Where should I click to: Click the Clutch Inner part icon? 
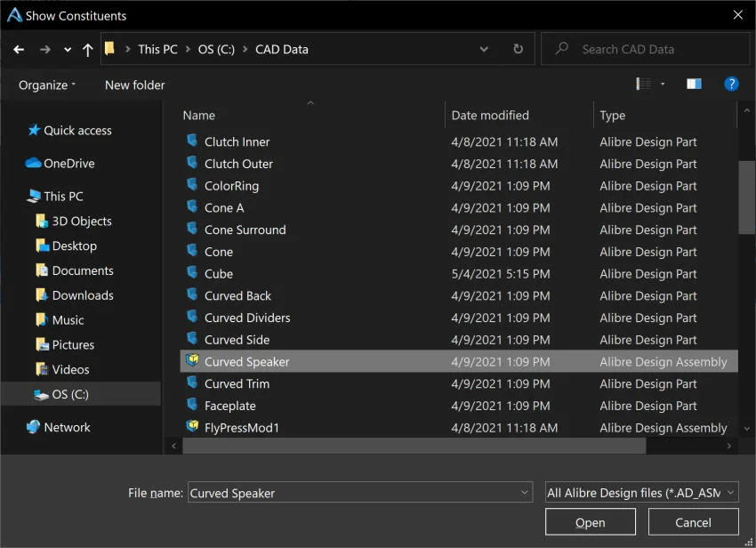tap(192, 141)
